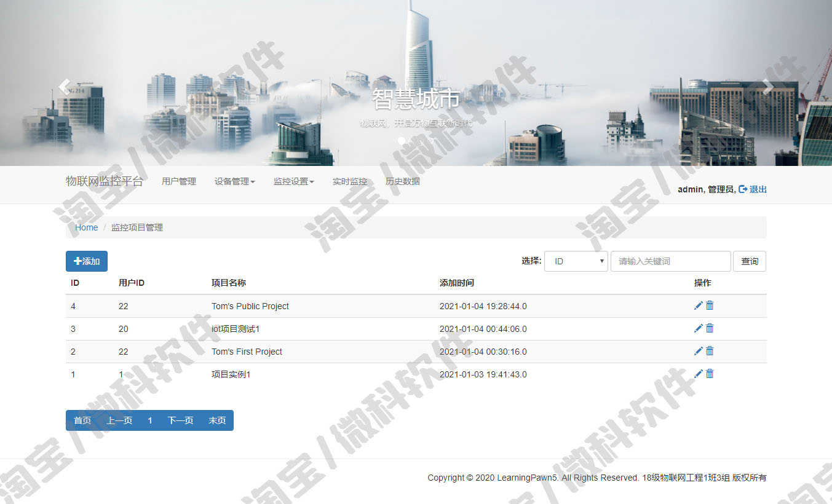Open the Home breadcrumb link
The height and width of the screenshot is (504, 832).
click(x=87, y=227)
